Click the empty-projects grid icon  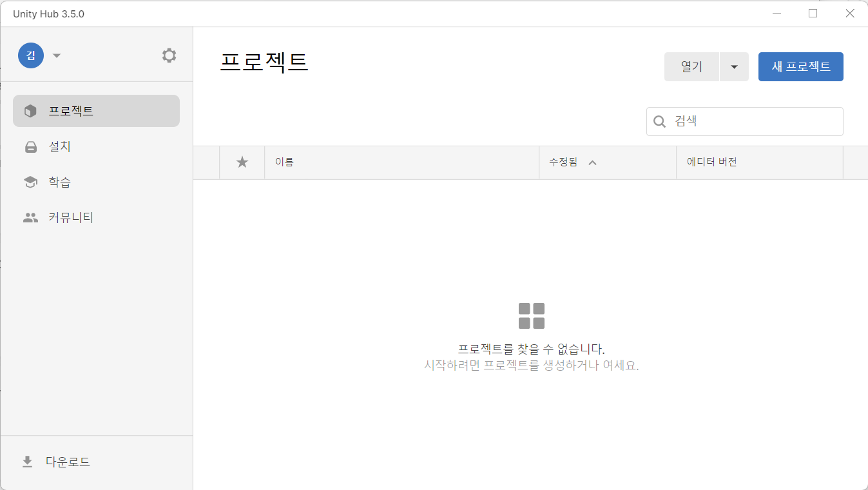(x=532, y=316)
